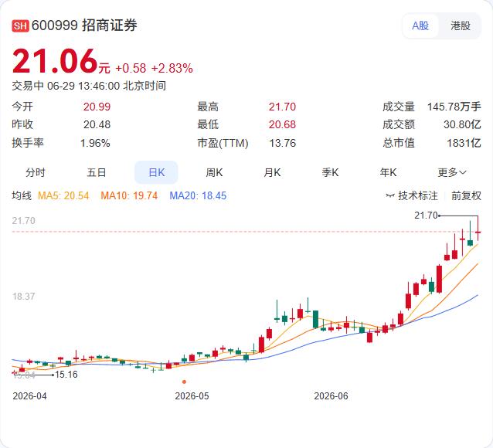The image size is (493, 448).
Task: Click 市盈(TTM) value 13.76
Action: click(x=282, y=144)
